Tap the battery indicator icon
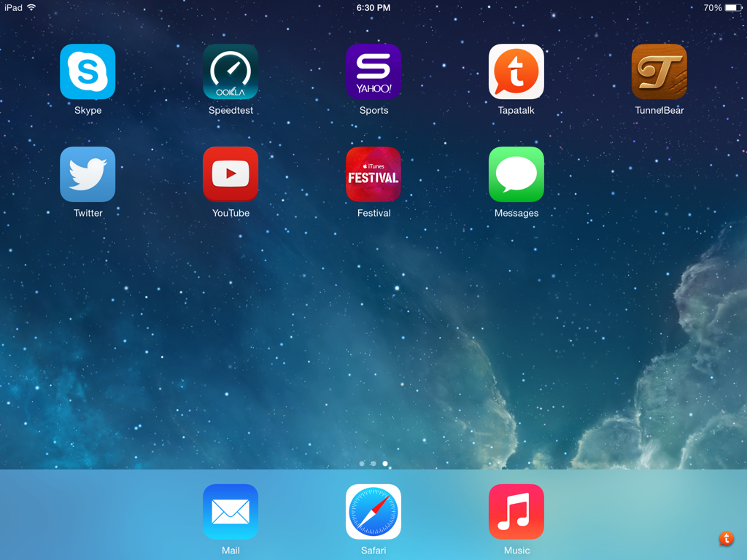This screenshot has width=747, height=560. click(x=734, y=7)
